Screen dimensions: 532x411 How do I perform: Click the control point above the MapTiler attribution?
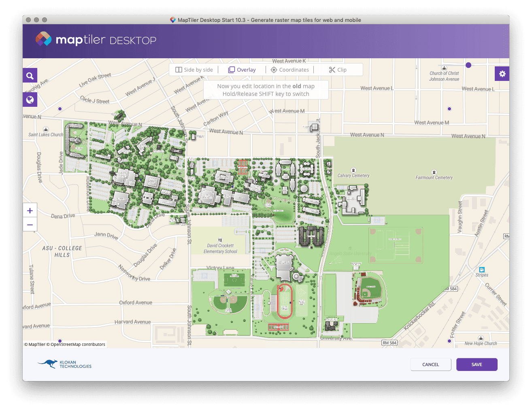click(x=60, y=341)
